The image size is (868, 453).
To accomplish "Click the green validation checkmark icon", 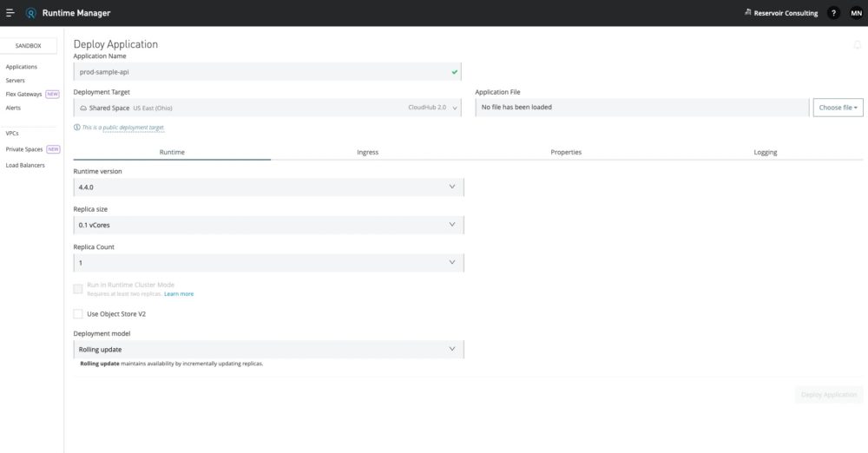I will coord(455,72).
